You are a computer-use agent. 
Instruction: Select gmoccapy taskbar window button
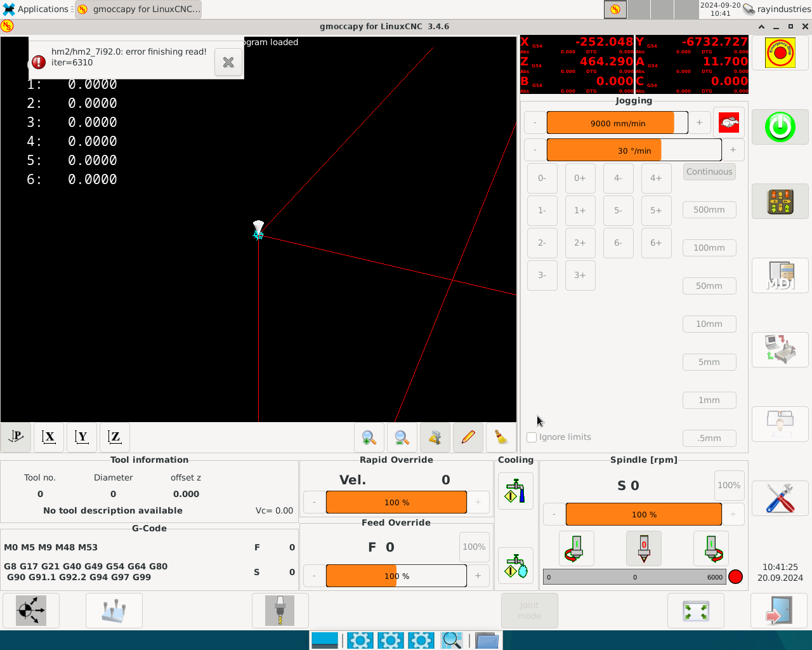138,9
